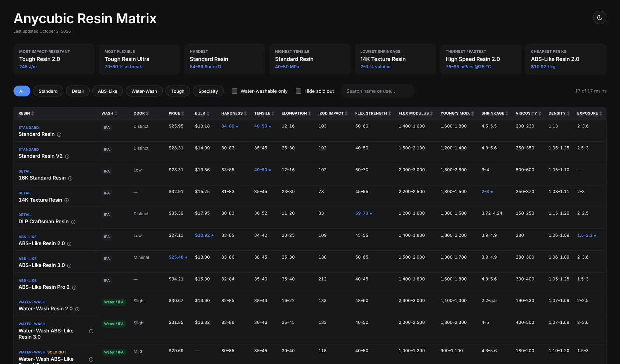The height and width of the screenshot is (364, 620).
Task: Click the Anycubic Resin Matrix title
Action: (x=85, y=18)
